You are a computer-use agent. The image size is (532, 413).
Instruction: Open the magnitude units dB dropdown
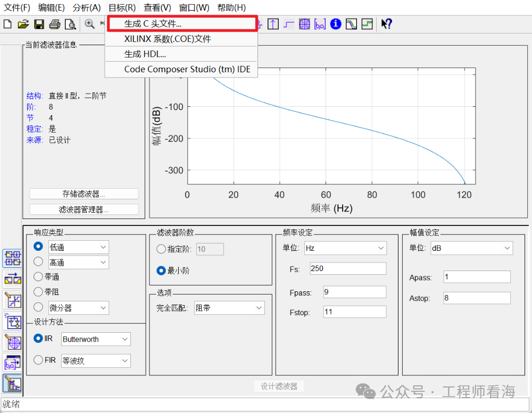click(471, 248)
